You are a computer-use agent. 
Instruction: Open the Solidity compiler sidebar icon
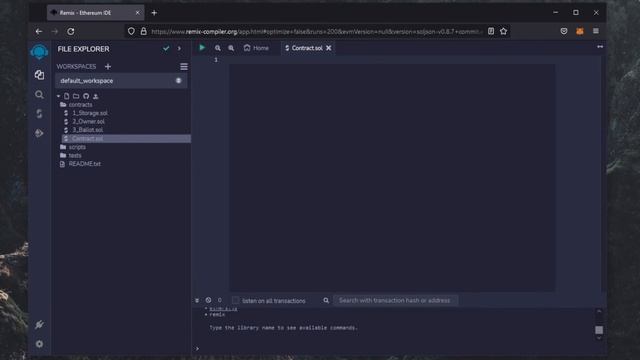pyautogui.click(x=39, y=114)
